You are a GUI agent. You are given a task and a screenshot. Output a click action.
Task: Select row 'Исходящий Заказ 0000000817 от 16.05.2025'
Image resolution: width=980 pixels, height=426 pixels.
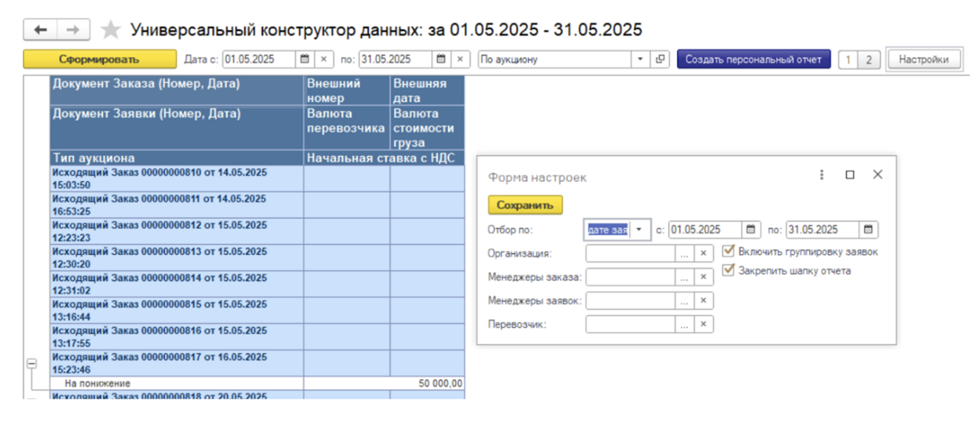177,363
